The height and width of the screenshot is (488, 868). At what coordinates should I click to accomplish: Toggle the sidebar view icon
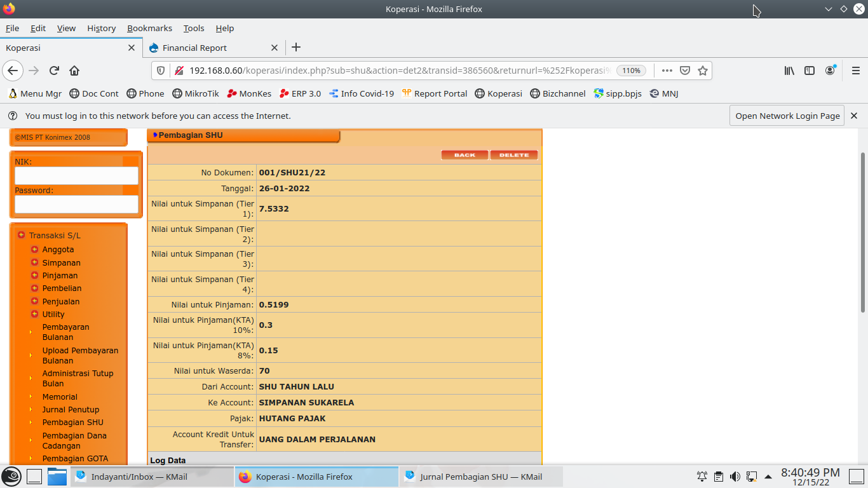click(x=810, y=71)
